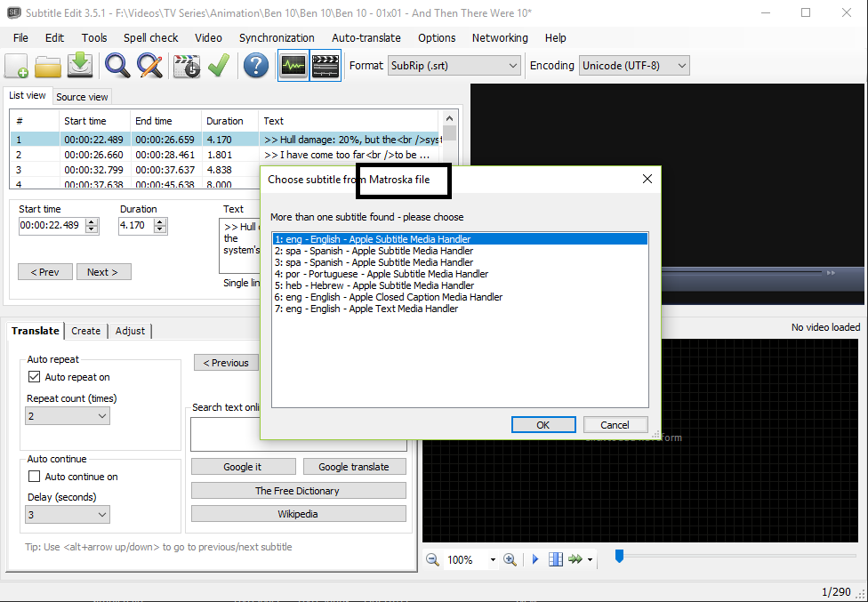Decrease Duration with down stepper
Viewport: 868px width, 602px height.
[x=160, y=229]
